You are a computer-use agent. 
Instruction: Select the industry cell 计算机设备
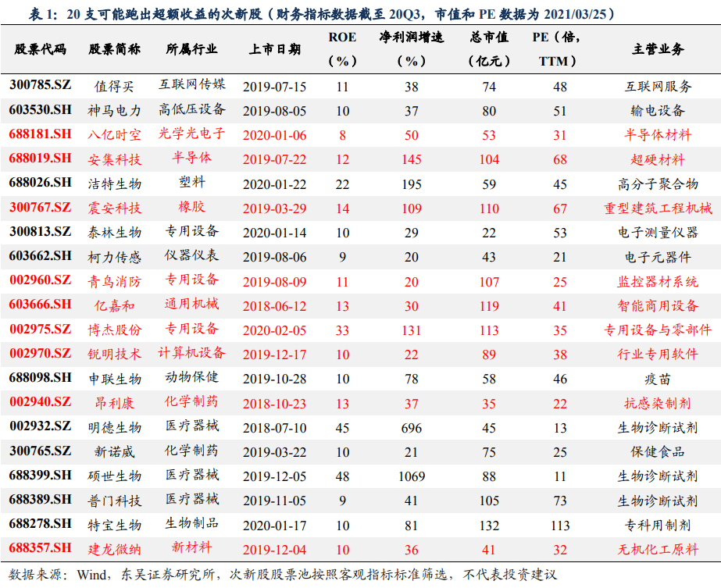191,353
